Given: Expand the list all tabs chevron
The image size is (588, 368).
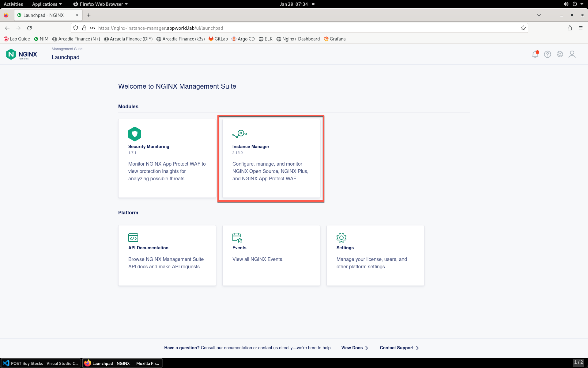Looking at the screenshot, I should tap(539, 15).
